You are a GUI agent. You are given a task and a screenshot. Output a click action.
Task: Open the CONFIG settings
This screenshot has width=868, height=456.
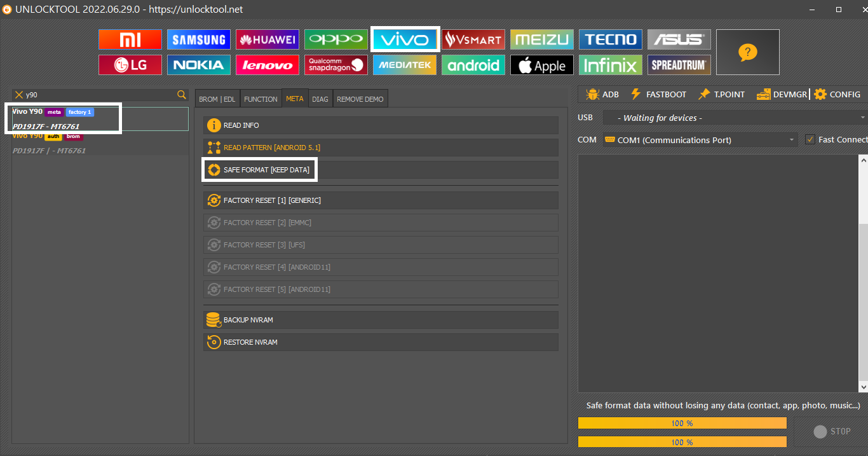[837, 94]
